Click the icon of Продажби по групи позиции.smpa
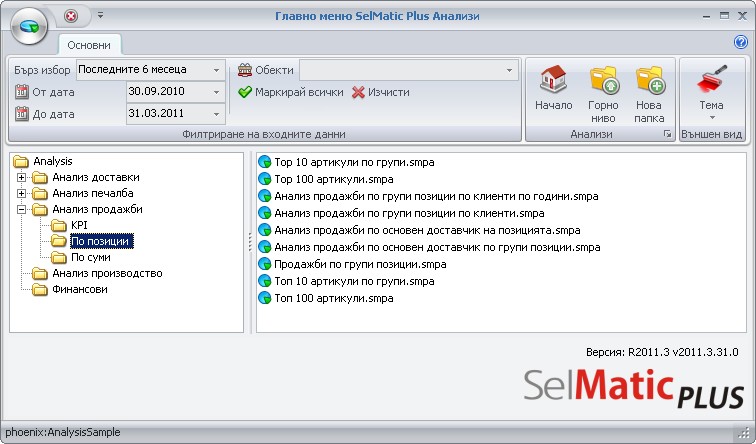This screenshot has width=756, height=444. tap(265, 264)
